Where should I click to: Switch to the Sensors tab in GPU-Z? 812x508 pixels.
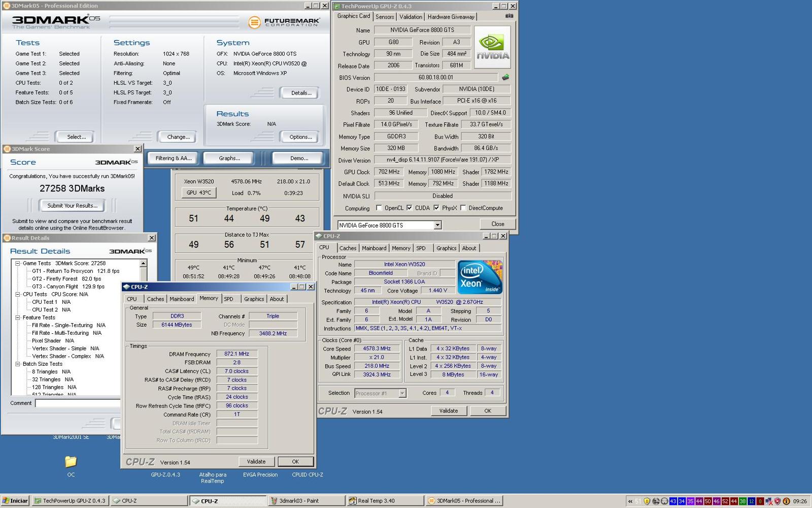pos(385,17)
